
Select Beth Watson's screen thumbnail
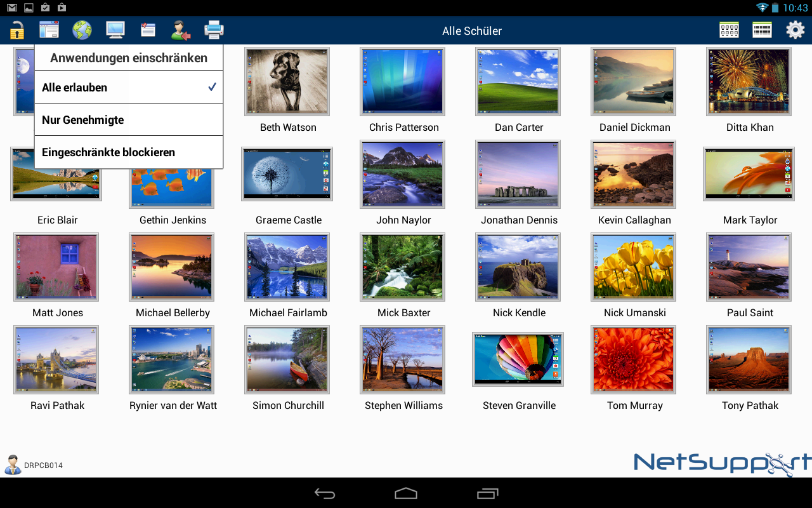[x=287, y=81]
